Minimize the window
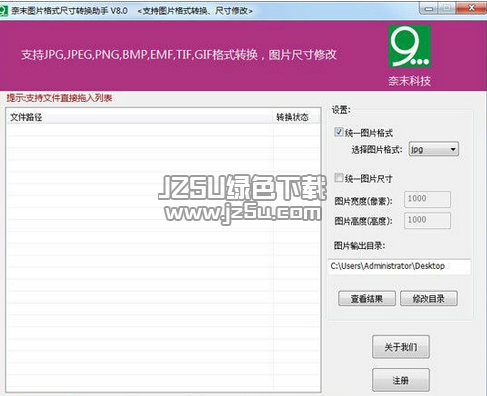The image size is (487, 396). point(429,9)
